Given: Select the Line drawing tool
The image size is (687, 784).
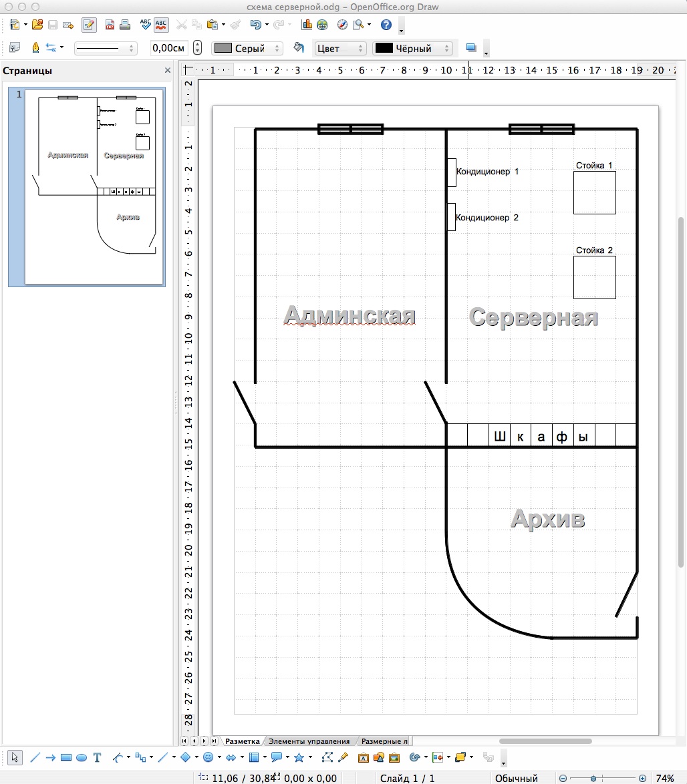Looking at the screenshot, I should (35, 757).
